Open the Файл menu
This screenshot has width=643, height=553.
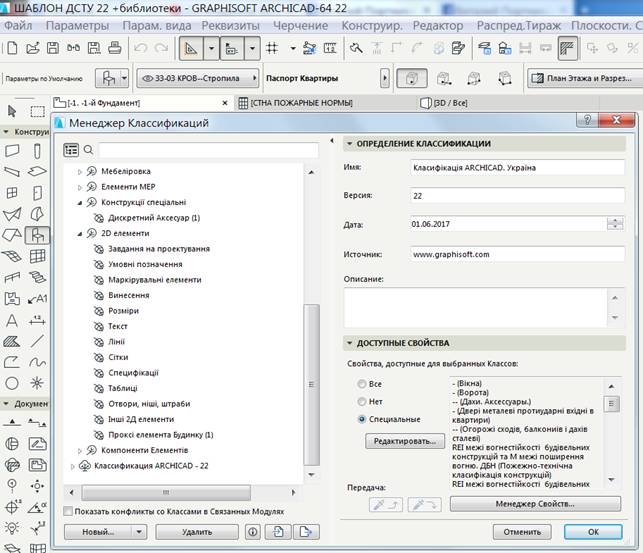[x=18, y=25]
